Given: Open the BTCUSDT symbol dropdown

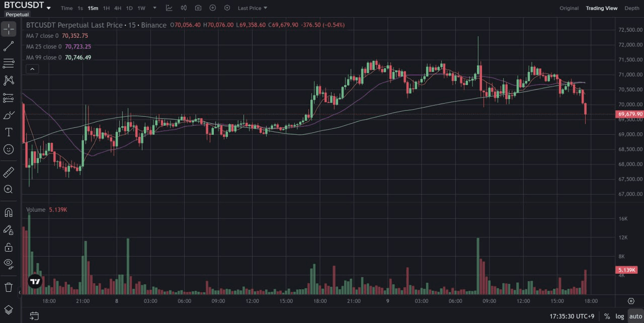Looking at the screenshot, I should 28,8.
